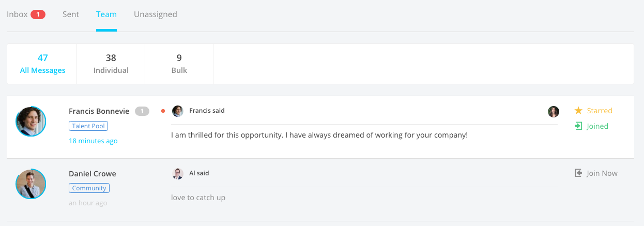This screenshot has height=226, width=644.
Task: Select the Team tab
Action: tap(106, 14)
